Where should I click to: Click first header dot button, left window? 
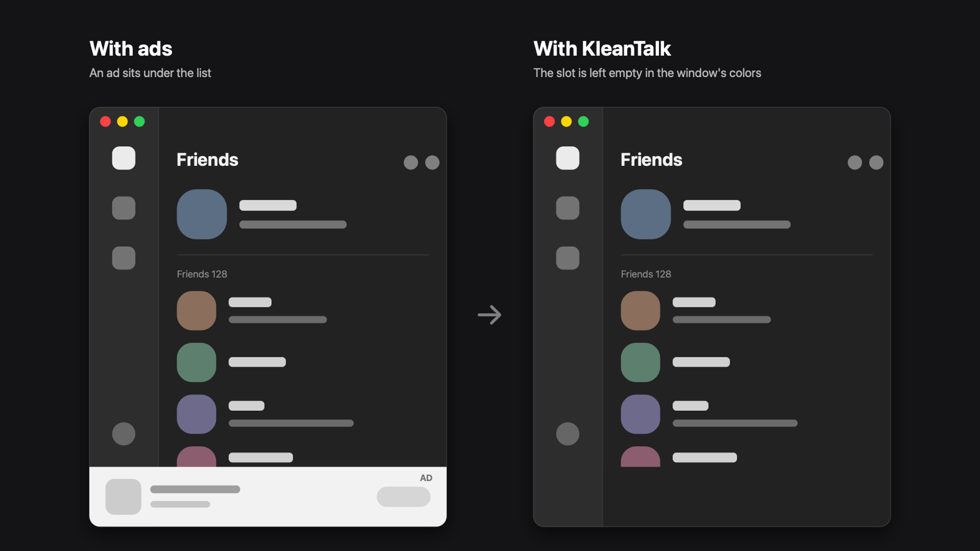tap(411, 162)
